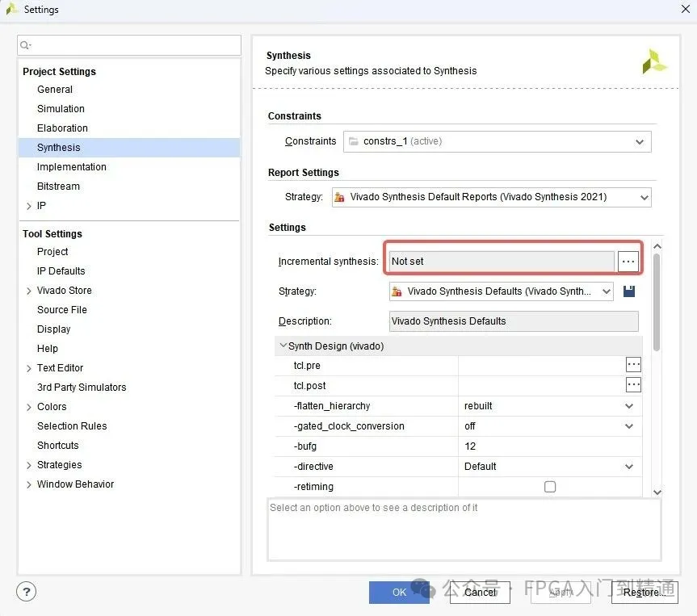
Task: Click the Description field Vivado Synthesis Defaults
Action: (x=514, y=321)
